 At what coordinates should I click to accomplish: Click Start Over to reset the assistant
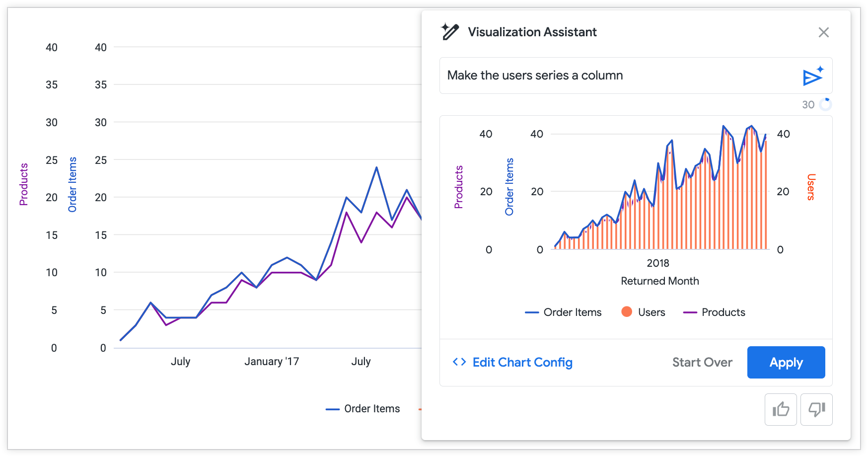(x=702, y=362)
